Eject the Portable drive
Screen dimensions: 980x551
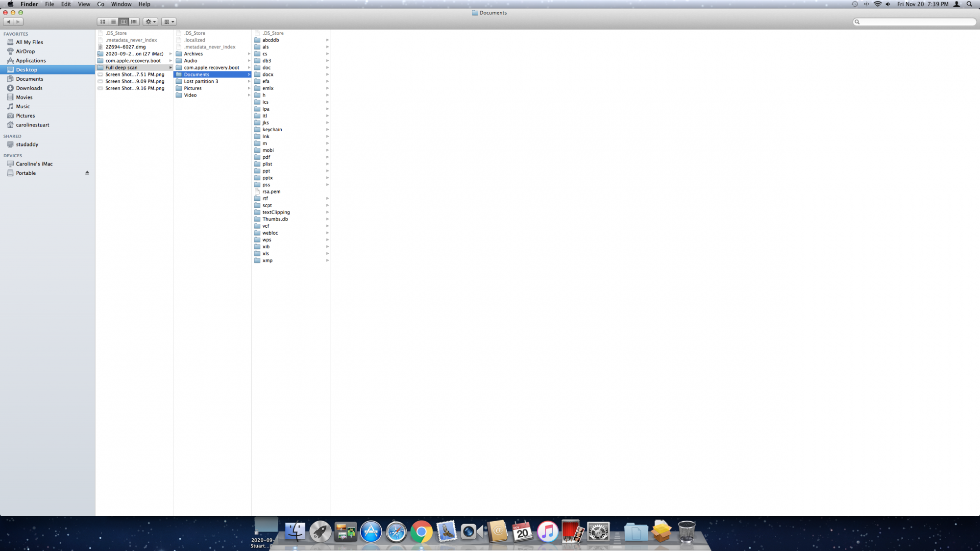[87, 173]
